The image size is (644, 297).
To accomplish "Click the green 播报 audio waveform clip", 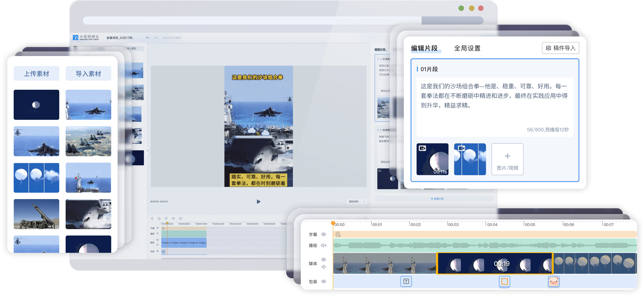I will pyautogui.click(x=485, y=245).
